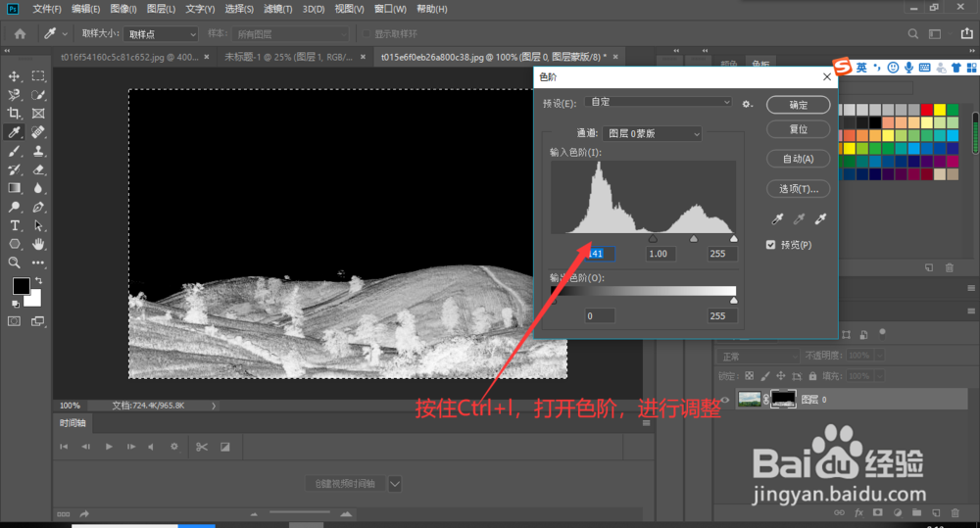Toggle Quick Mask mode
Image resolution: width=980 pixels, height=528 pixels.
[14, 321]
